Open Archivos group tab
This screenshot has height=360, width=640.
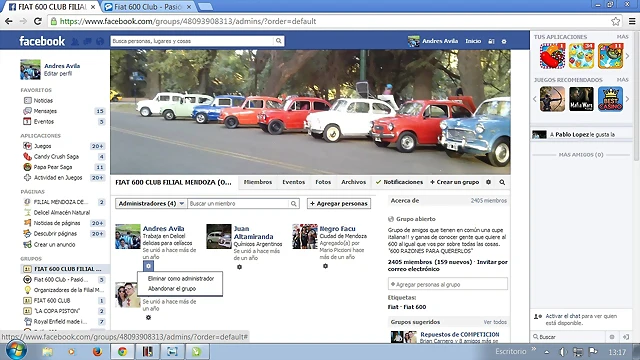click(353, 182)
